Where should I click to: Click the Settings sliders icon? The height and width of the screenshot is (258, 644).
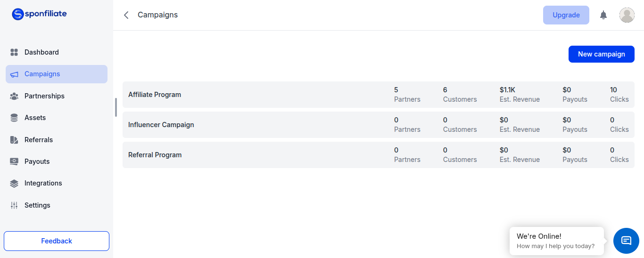click(14, 205)
